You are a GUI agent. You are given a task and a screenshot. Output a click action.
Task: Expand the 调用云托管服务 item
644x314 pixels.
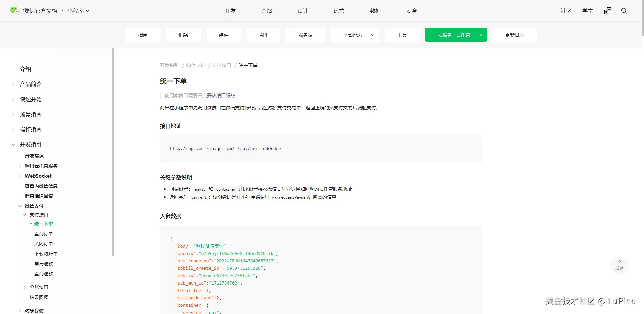[x=20, y=166]
